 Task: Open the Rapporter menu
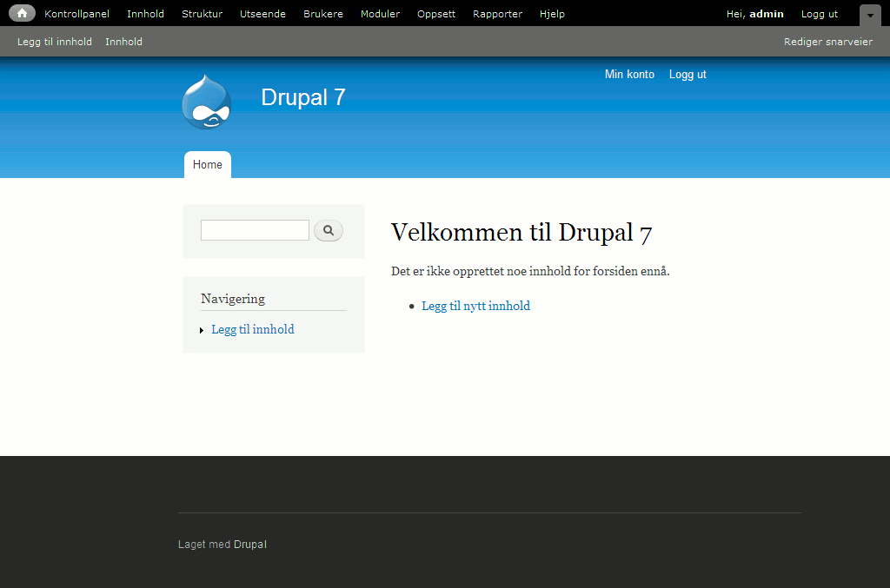coord(497,13)
